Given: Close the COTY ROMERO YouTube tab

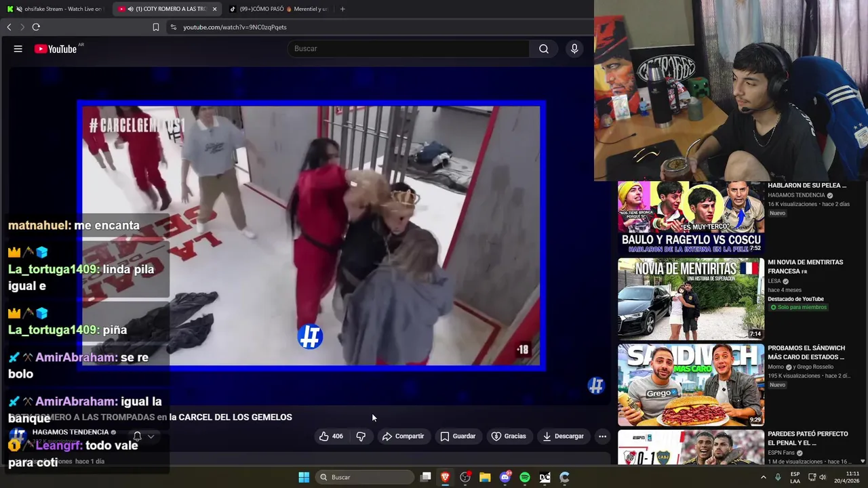Looking at the screenshot, I should point(214,9).
